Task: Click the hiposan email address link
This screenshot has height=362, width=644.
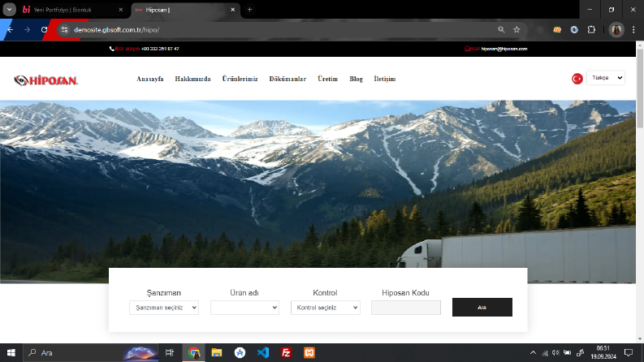Action: click(504, 49)
